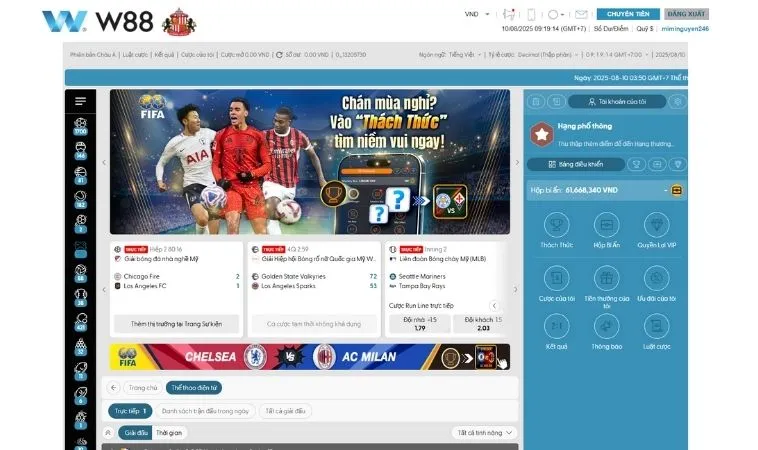Screen dimensions: 758x450
Task: Collapse the league list with the up-chevron button
Action: pyautogui.click(x=108, y=433)
